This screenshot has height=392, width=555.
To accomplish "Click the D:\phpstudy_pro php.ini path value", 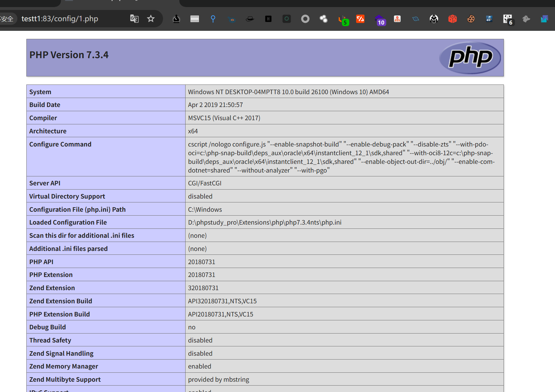I will pos(265,222).
